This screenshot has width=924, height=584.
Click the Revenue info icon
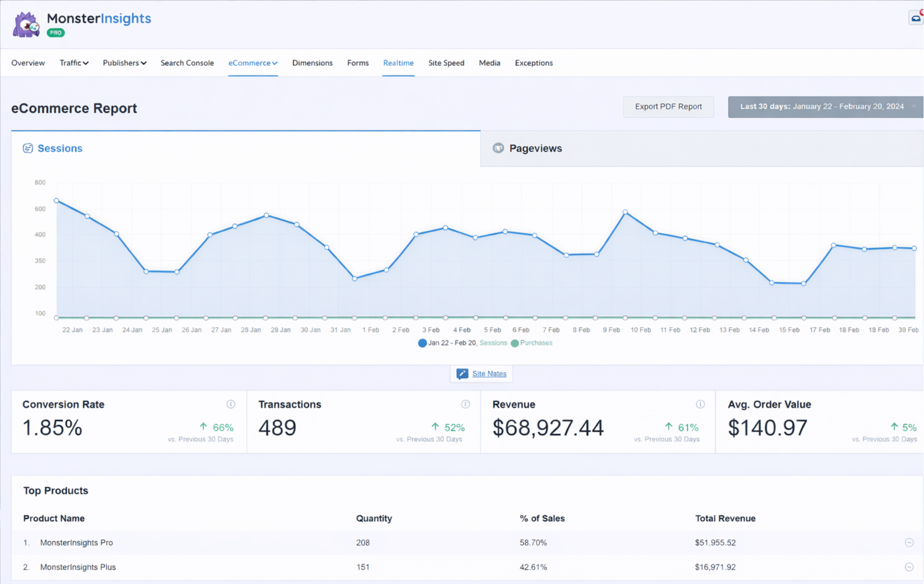click(700, 404)
